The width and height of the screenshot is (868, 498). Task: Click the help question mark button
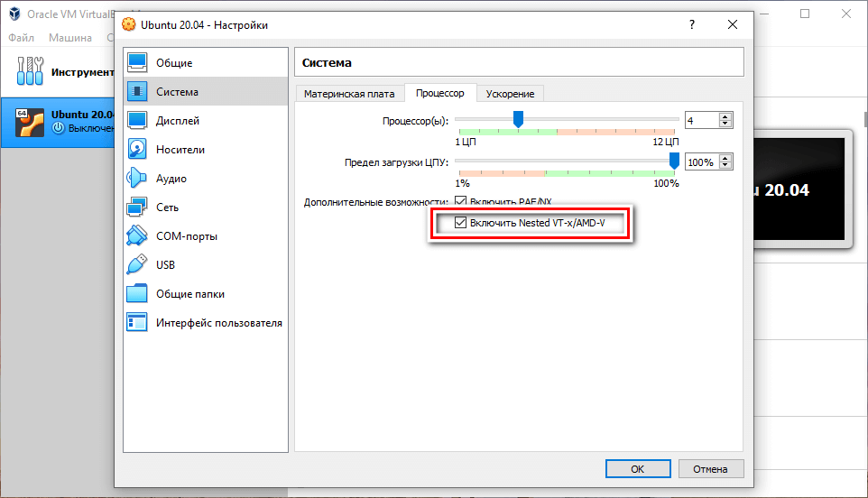(692, 24)
